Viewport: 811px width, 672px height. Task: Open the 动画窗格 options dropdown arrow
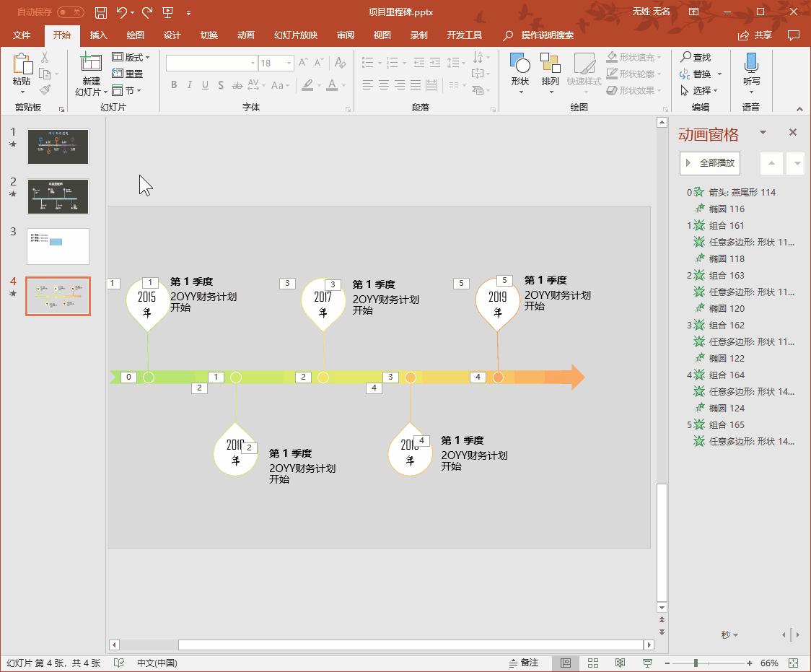763,132
